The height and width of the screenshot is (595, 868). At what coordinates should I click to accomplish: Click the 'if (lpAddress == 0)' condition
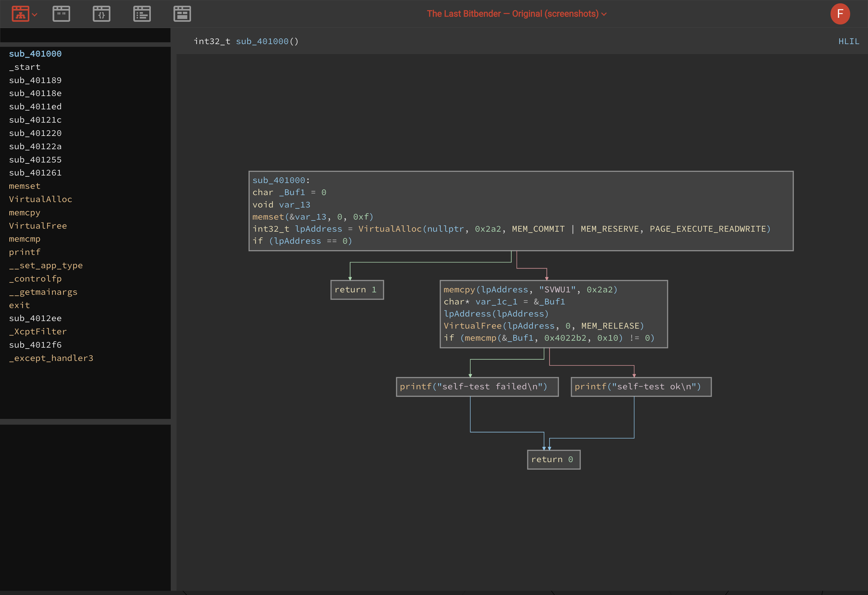pyautogui.click(x=302, y=241)
